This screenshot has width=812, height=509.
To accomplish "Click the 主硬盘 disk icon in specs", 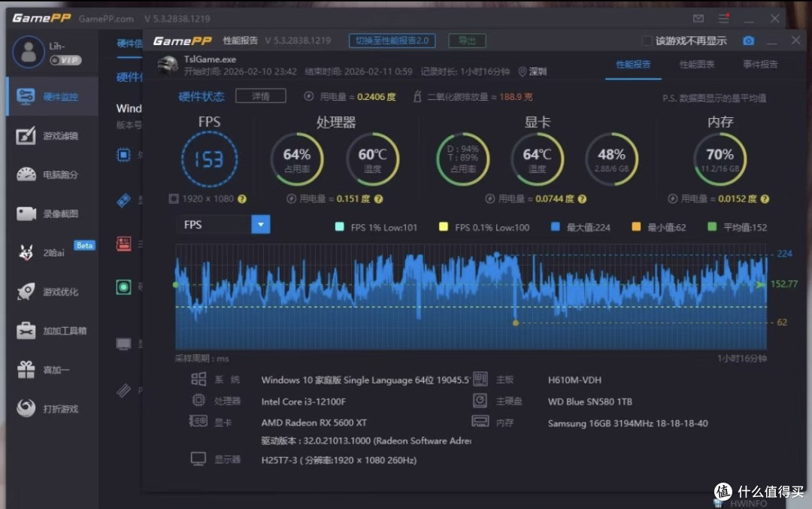I will tap(480, 400).
